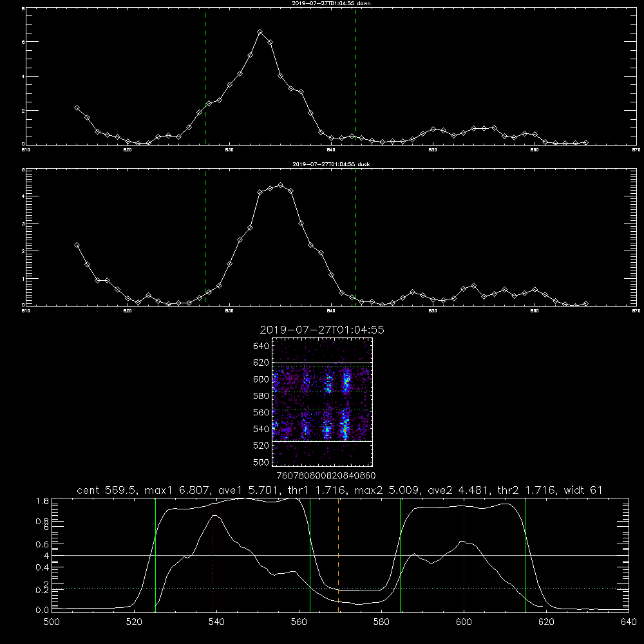The image size is (644, 644).
Task: Click x-axis label 820 under dawn plot
Action: (x=128, y=150)
